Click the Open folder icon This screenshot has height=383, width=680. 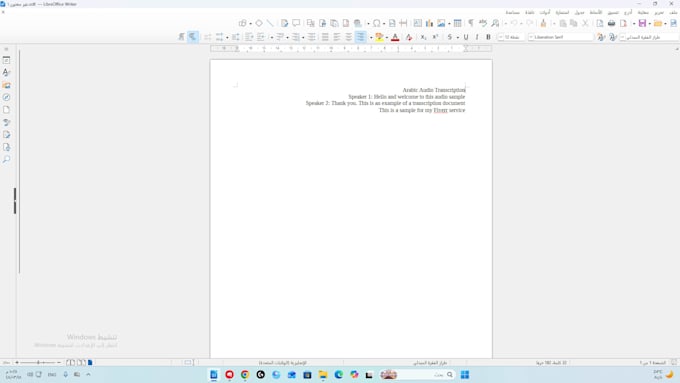click(658, 23)
